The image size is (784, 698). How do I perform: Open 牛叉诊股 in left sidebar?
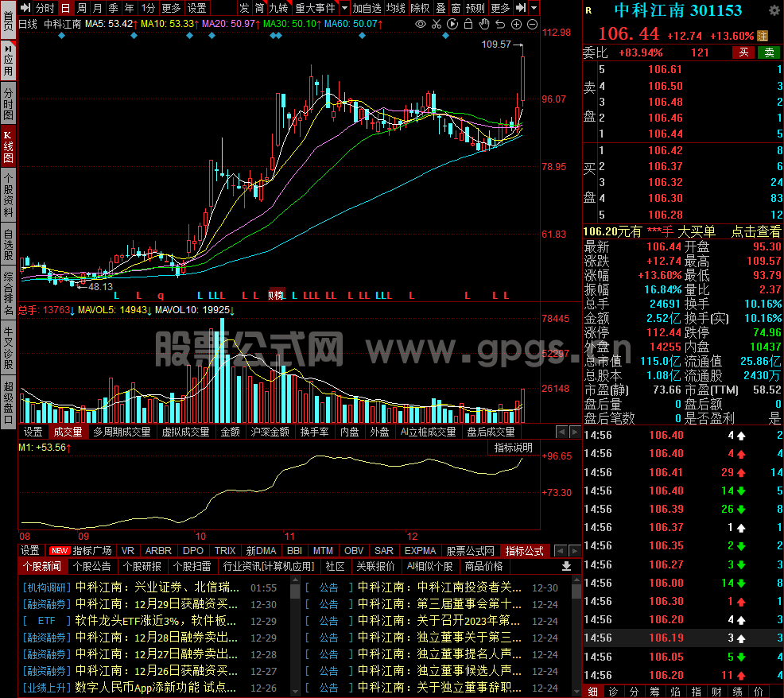tap(9, 347)
